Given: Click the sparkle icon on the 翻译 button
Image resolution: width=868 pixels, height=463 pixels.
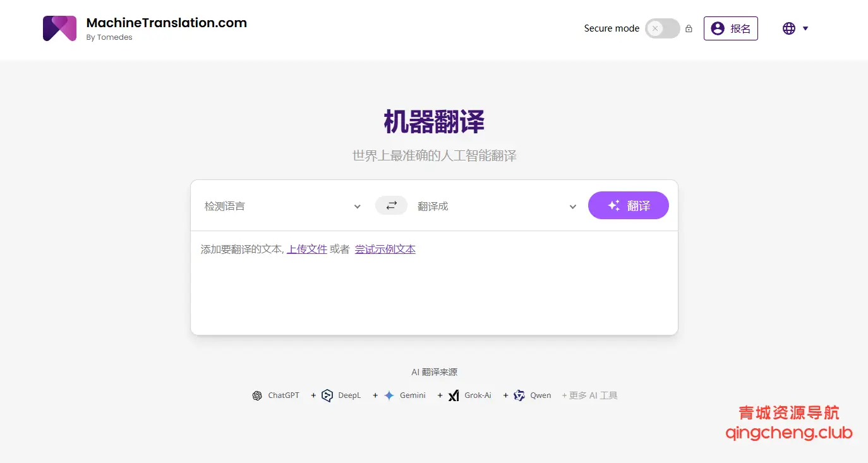Looking at the screenshot, I should pyautogui.click(x=613, y=205).
